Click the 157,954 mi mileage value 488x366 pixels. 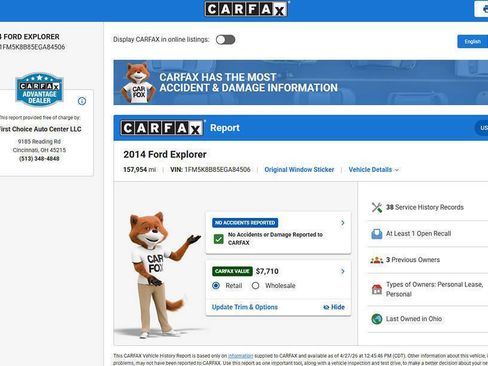[x=139, y=170]
